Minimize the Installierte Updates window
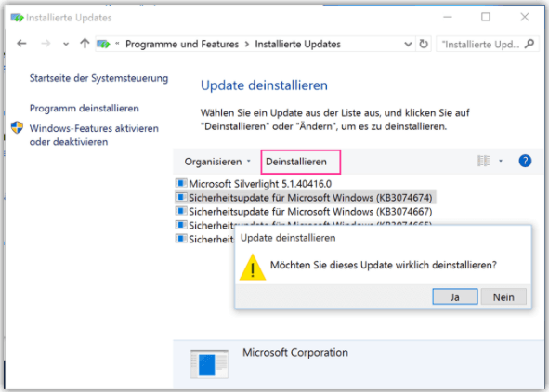The width and height of the screenshot is (549, 392). (448, 17)
